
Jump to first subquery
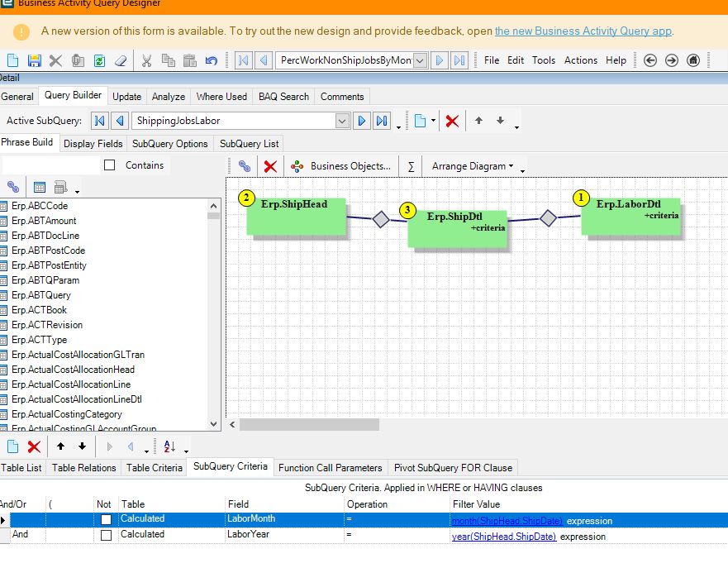[99, 121]
